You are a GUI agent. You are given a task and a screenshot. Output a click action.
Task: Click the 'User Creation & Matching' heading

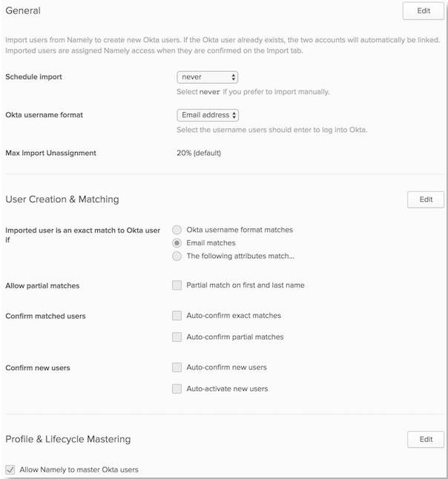point(62,199)
